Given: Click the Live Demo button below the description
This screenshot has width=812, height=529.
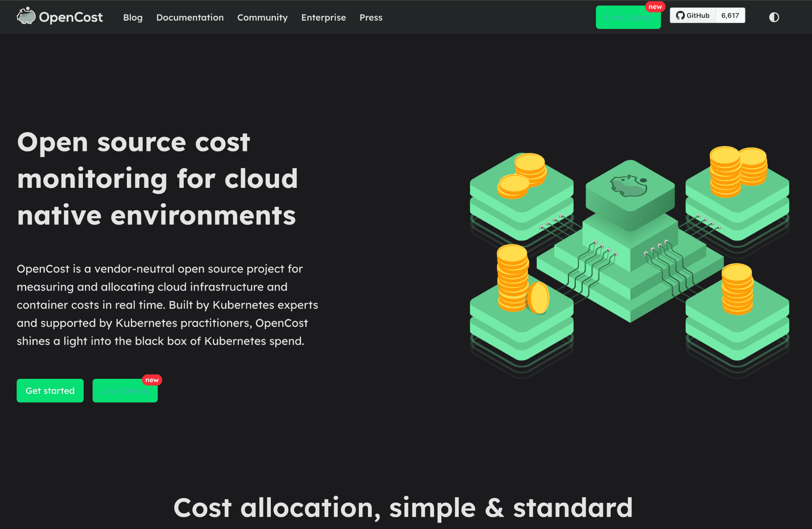Looking at the screenshot, I should point(125,391).
